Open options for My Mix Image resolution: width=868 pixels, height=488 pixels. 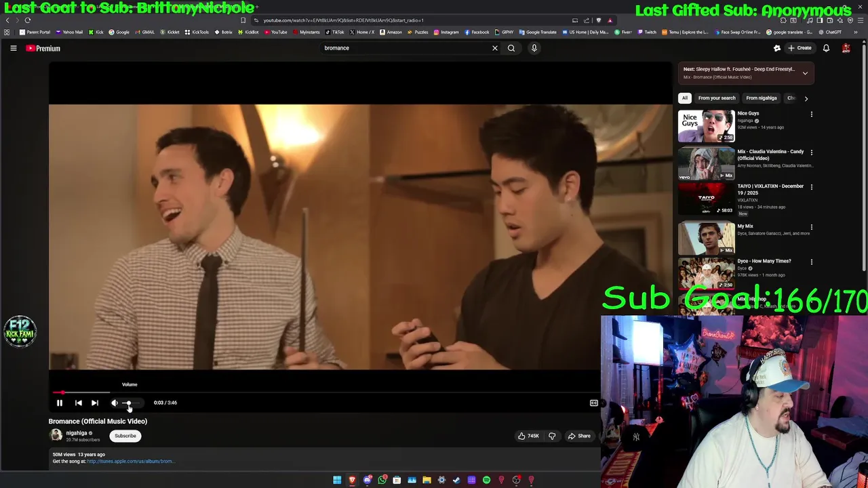(x=811, y=227)
